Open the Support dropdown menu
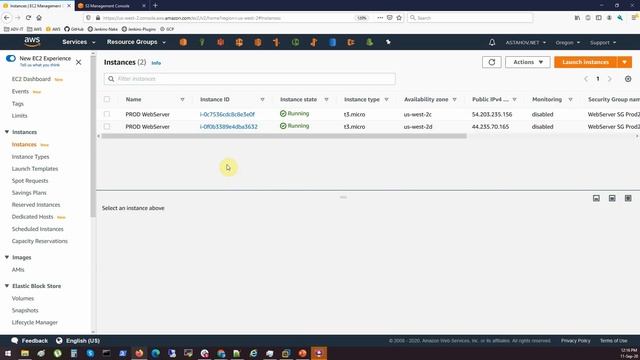This screenshot has width=640, height=360. point(603,42)
